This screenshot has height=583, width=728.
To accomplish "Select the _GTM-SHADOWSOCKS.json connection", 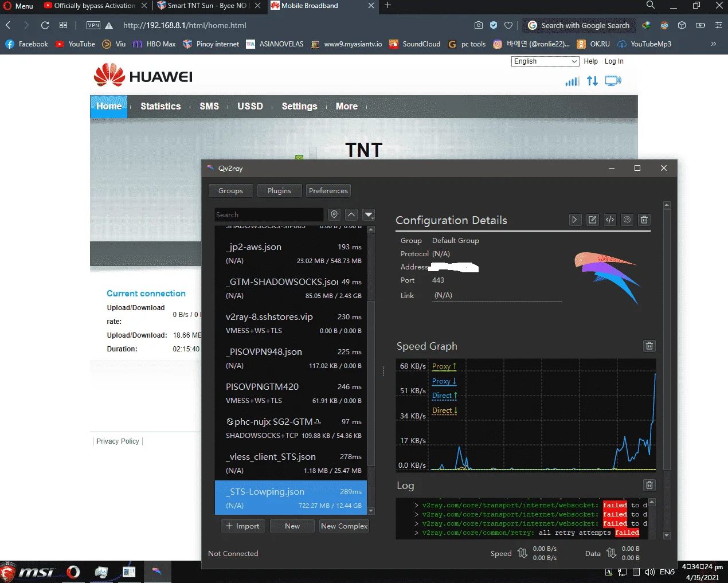I will point(291,288).
